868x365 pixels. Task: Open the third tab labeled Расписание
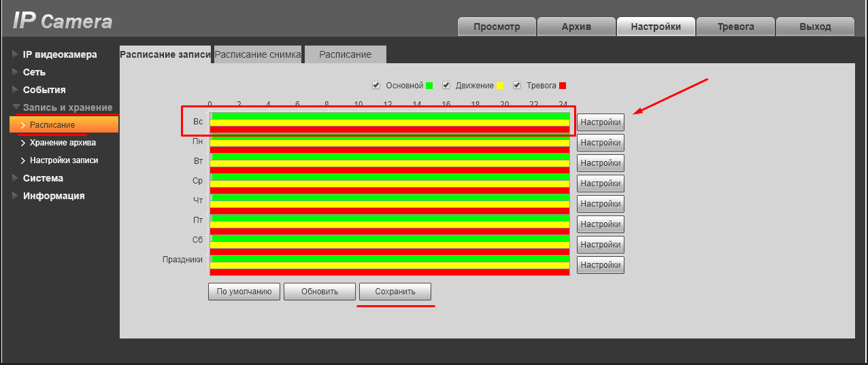pos(345,54)
